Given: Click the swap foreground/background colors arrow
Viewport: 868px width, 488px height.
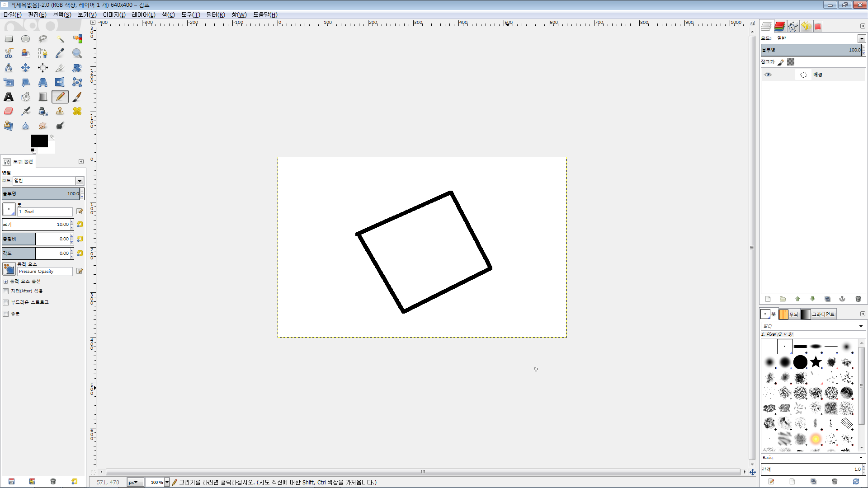Looking at the screenshot, I should tap(52, 137).
